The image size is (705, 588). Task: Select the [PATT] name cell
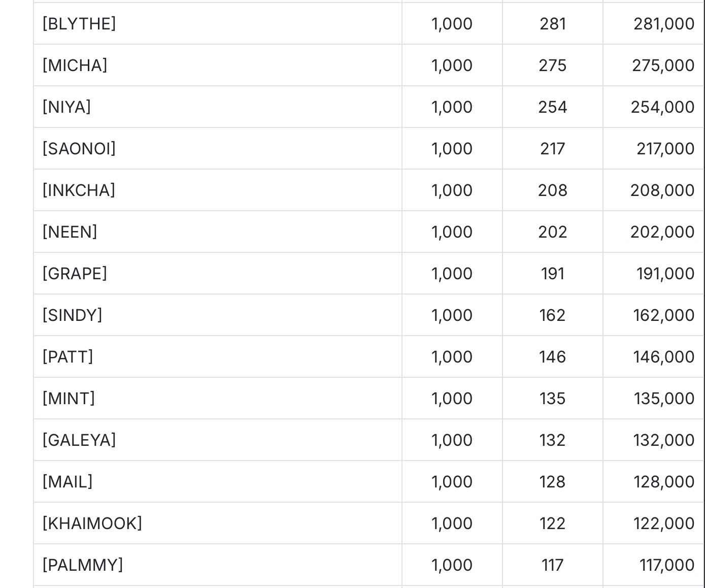(x=218, y=356)
